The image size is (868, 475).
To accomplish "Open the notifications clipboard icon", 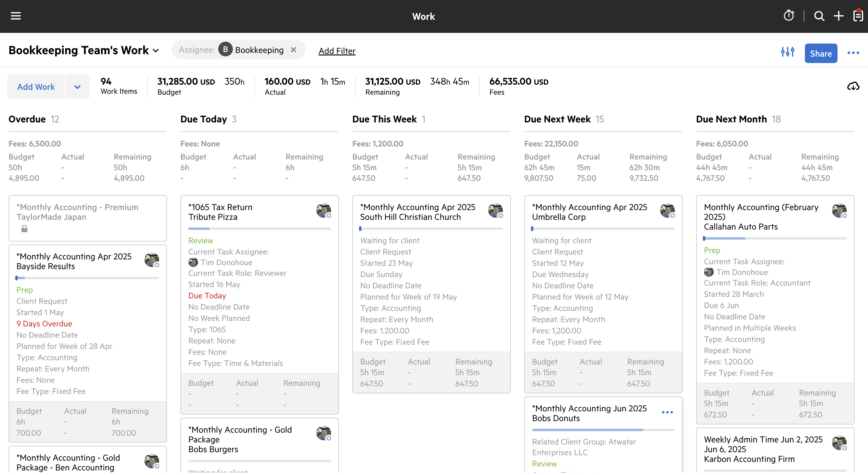I will pyautogui.click(x=858, y=16).
